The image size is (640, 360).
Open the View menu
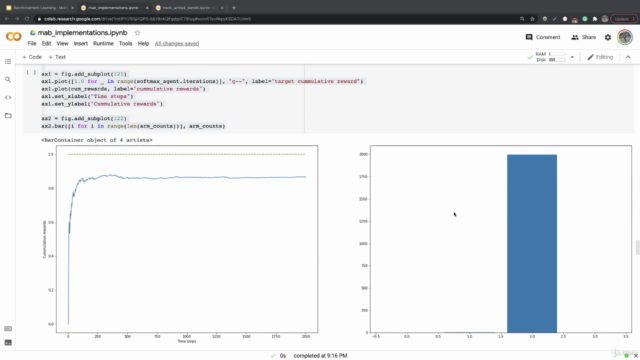click(62, 44)
